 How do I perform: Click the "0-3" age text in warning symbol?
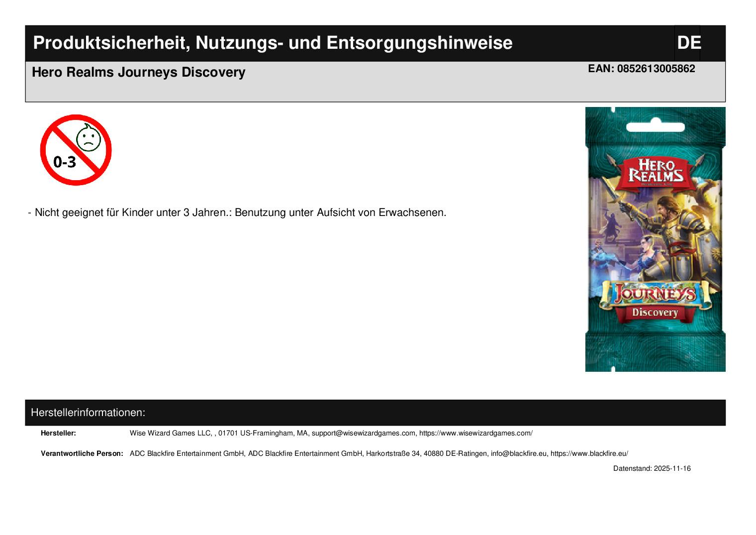click(65, 162)
